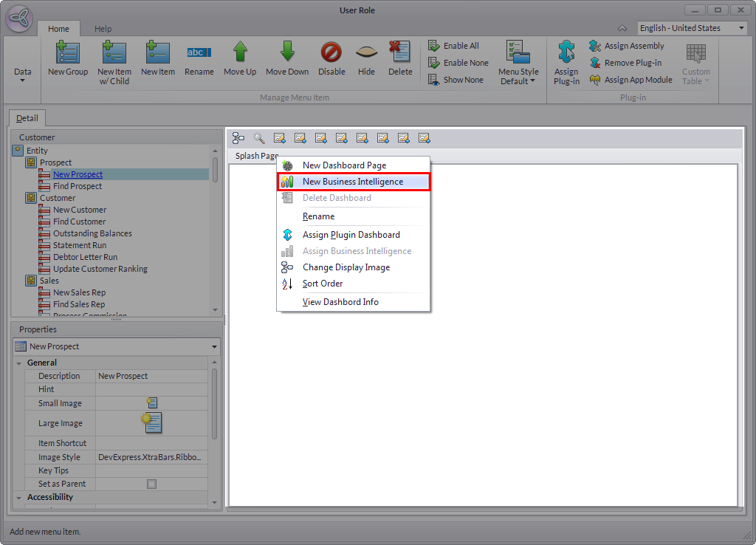Viewport: 756px width, 545px height.
Task: Switch to the Help ribbon tab
Action: [103, 29]
